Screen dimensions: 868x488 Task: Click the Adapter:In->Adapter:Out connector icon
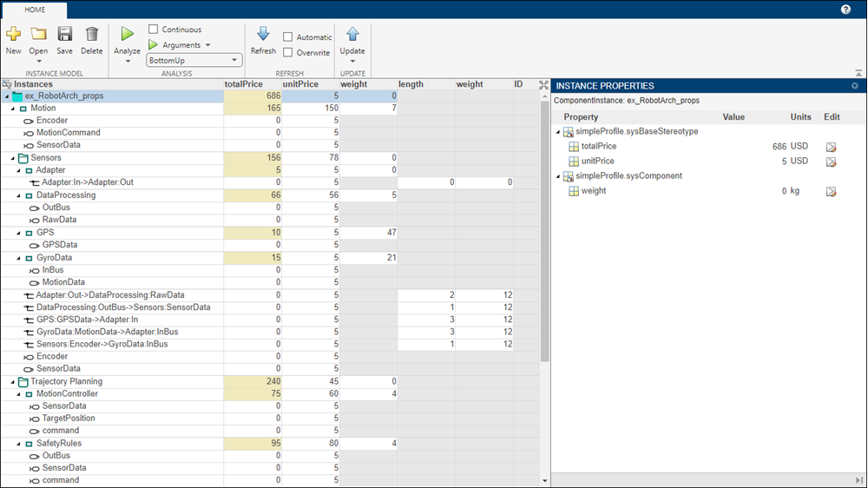click(35, 183)
